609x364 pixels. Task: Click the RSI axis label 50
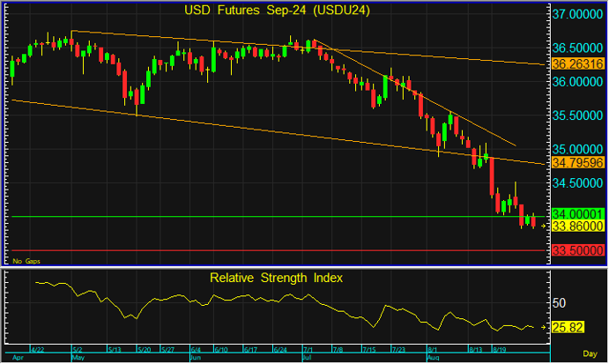click(559, 303)
